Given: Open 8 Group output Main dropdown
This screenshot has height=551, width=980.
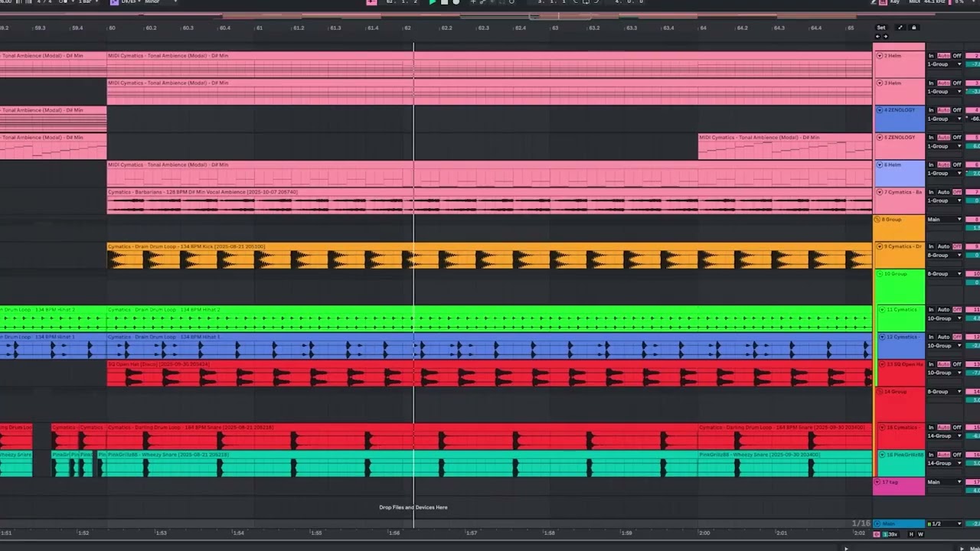Looking at the screenshot, I should [x=945, y=220].
